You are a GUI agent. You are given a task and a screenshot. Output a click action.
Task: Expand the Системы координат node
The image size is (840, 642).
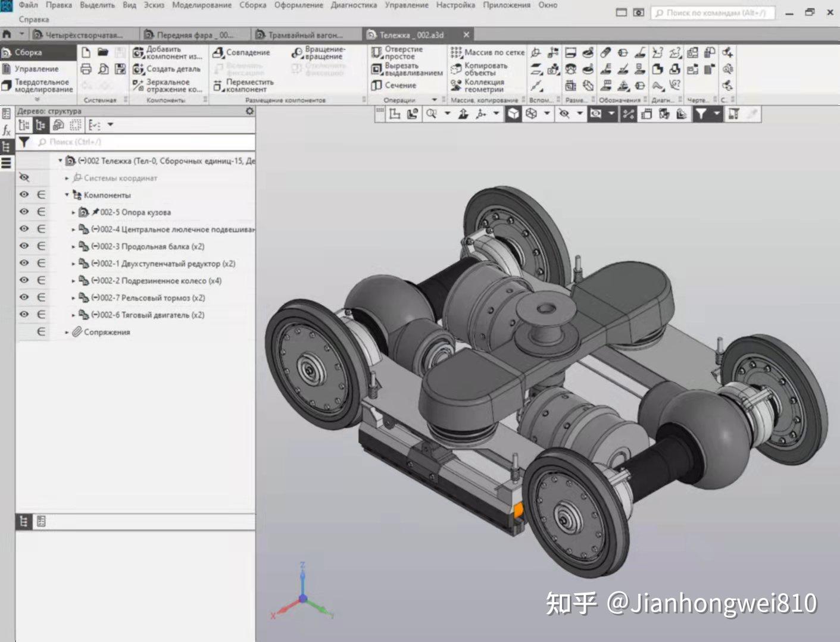(67, 177)
